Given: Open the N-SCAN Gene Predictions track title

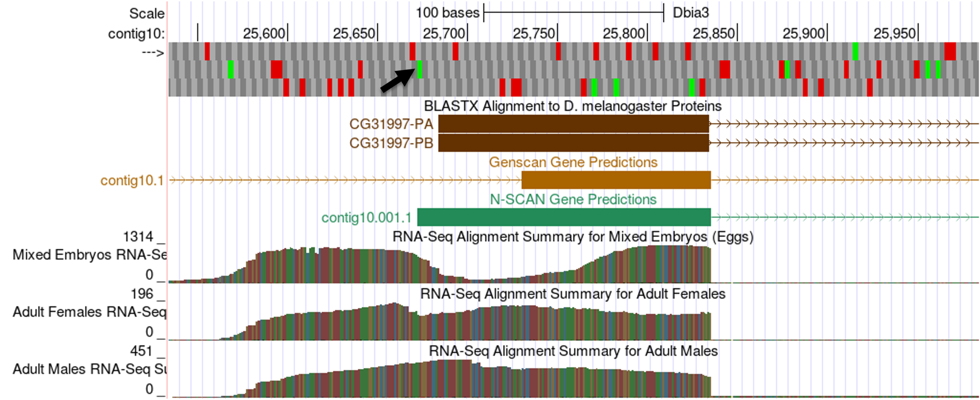Looking at the screenshot, I should [573, 199].
